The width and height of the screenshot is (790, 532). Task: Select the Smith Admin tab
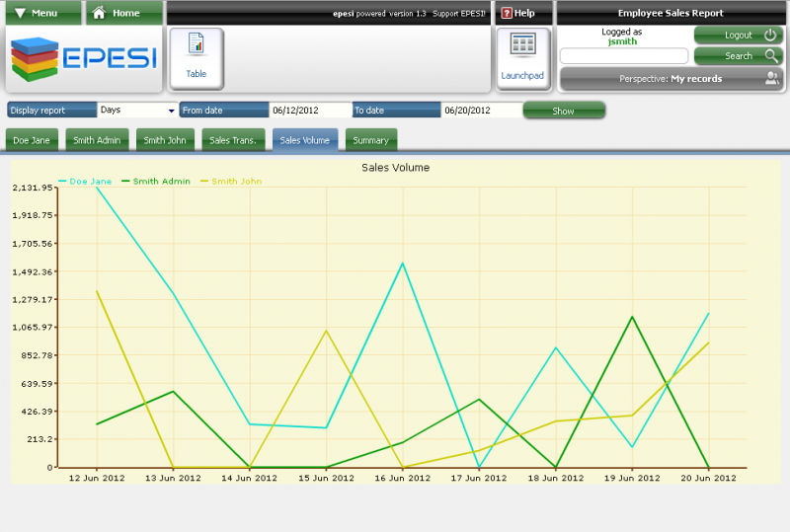click(x=97, y=140)
